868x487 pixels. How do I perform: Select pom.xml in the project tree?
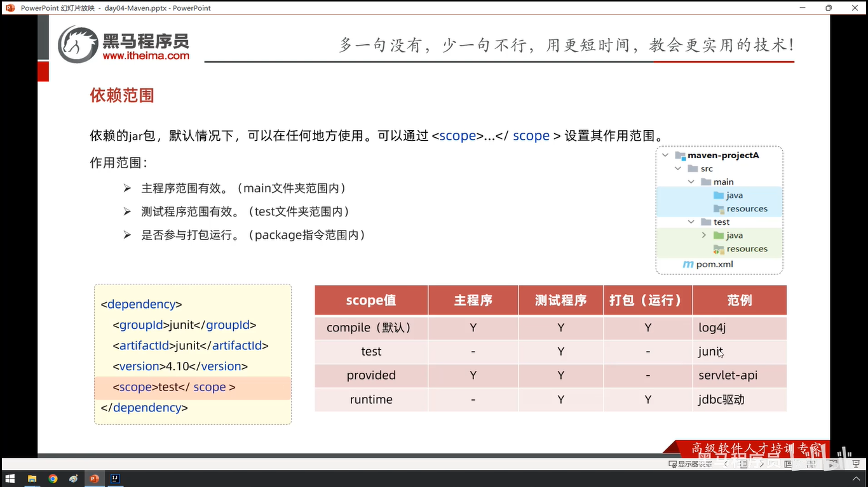point(707,264)
